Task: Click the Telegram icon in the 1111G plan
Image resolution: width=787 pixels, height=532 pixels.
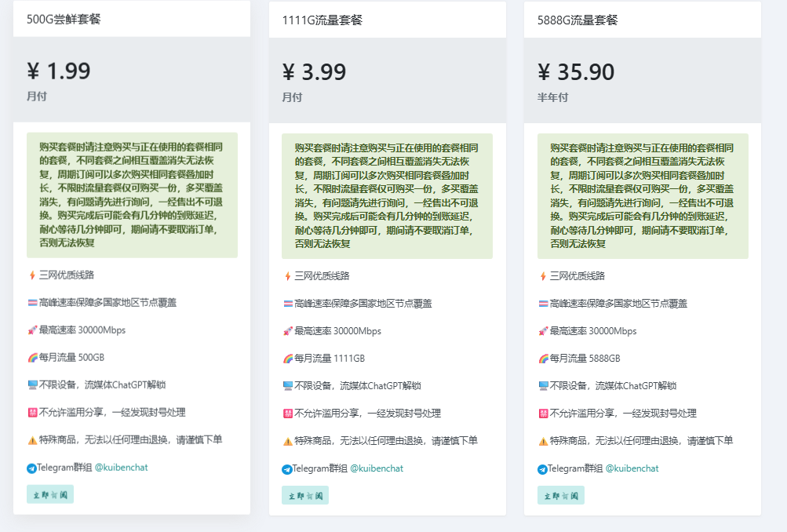Action: 287,469
